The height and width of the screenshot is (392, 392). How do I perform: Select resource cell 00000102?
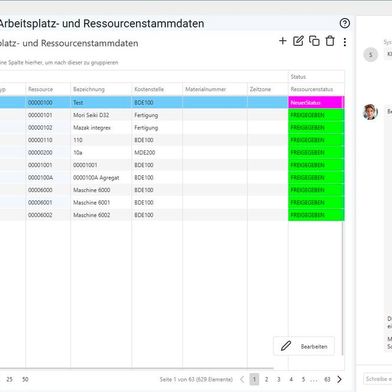(x=48, y=128)
